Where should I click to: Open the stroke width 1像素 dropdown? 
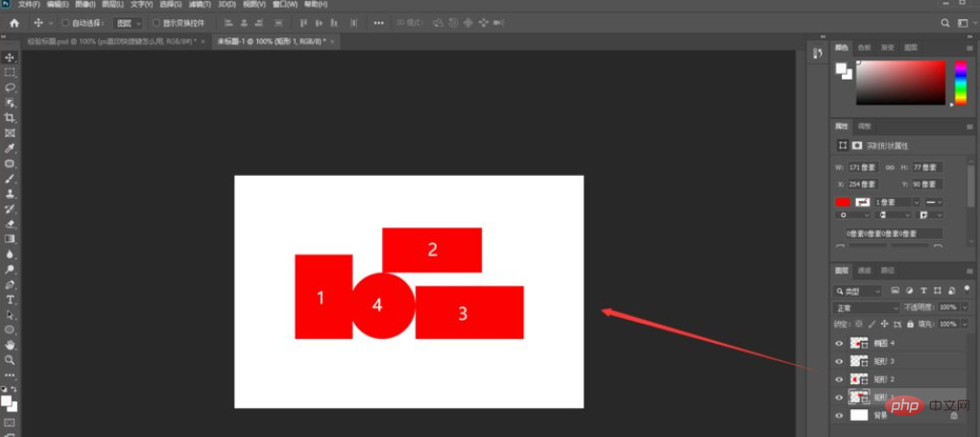coord(917,203)
